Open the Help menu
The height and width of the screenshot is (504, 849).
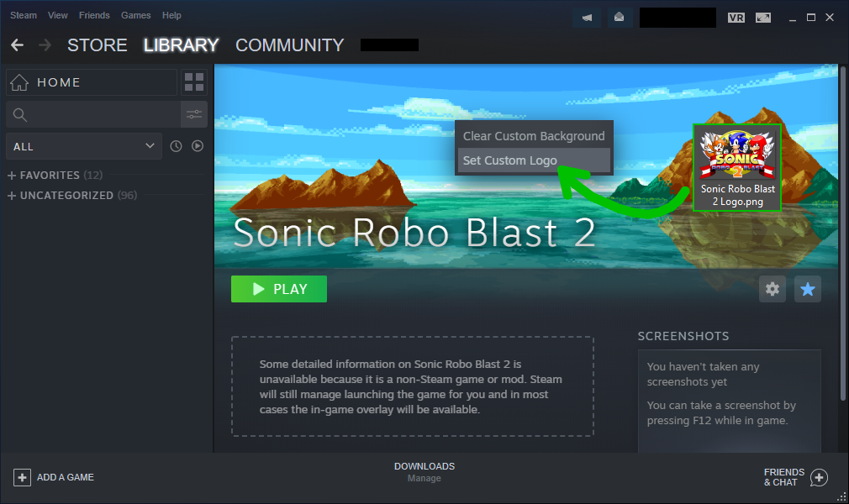[171, 15]
